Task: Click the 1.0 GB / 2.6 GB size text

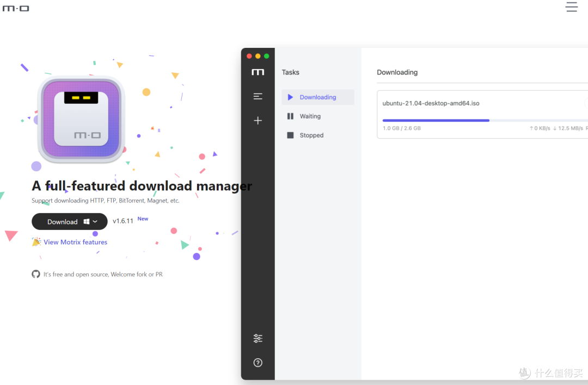Action: [401, 128]
